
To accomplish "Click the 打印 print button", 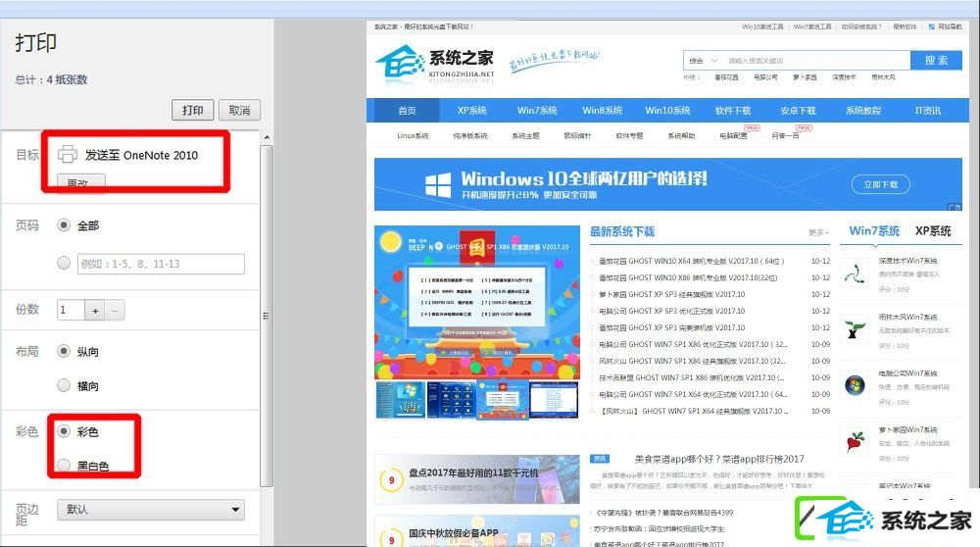I will coord(192,110).
